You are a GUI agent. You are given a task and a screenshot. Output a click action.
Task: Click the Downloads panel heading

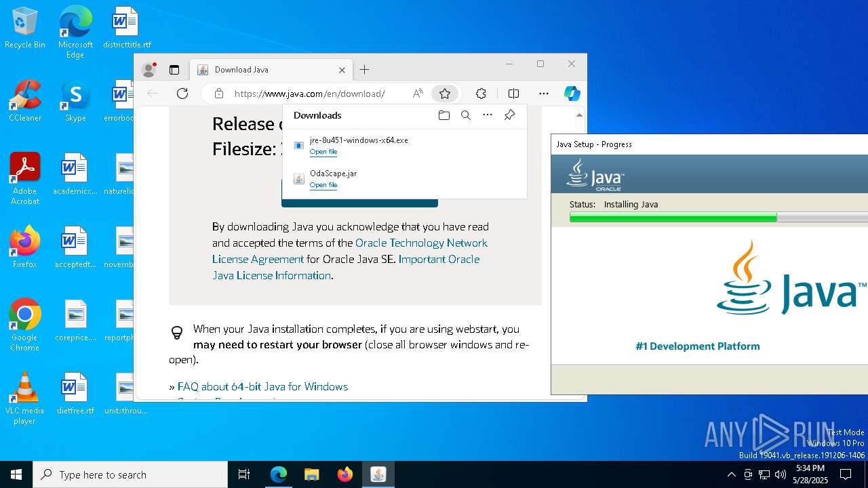(x=317, y=115)
